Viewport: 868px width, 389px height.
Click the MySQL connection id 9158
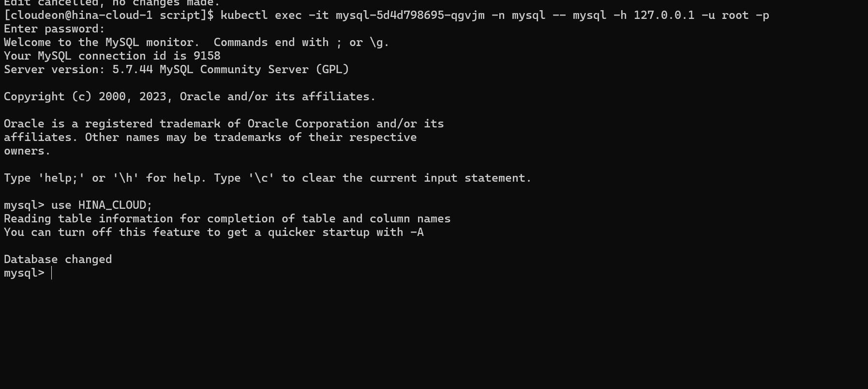(207, 56)
